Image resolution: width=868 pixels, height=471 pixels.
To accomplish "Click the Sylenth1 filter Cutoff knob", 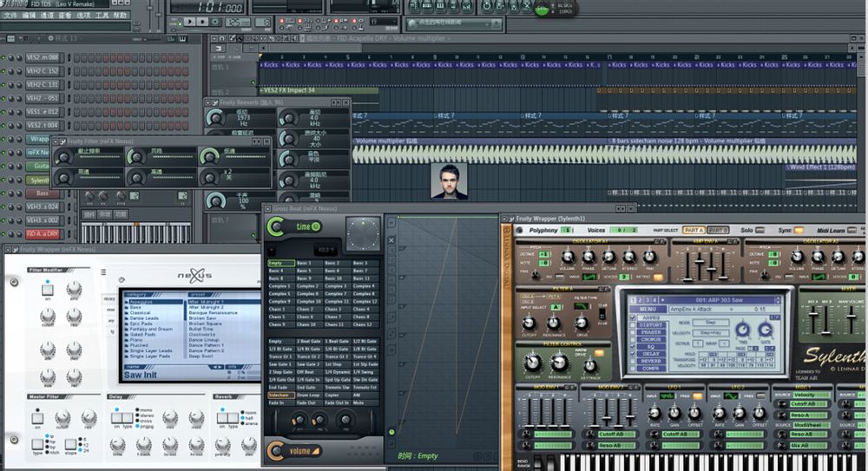I will [531, 363].
